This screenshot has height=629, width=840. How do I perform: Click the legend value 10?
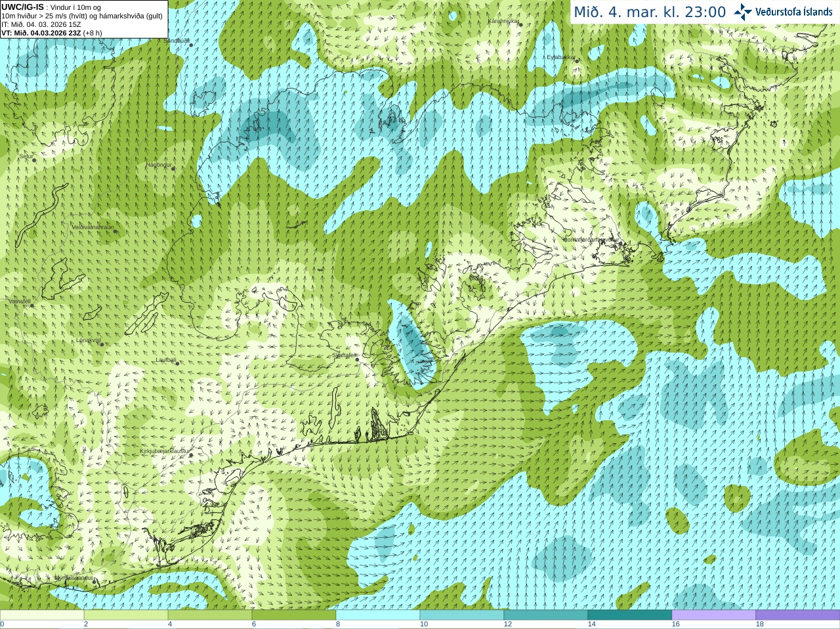coord(424,624)
